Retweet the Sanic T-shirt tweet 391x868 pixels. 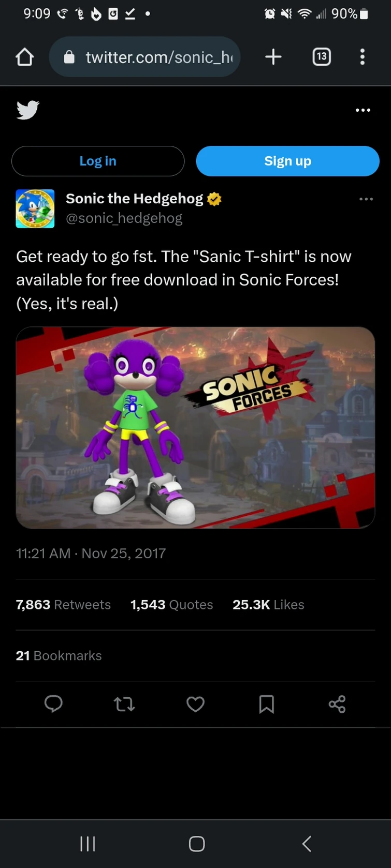[124, 704]
